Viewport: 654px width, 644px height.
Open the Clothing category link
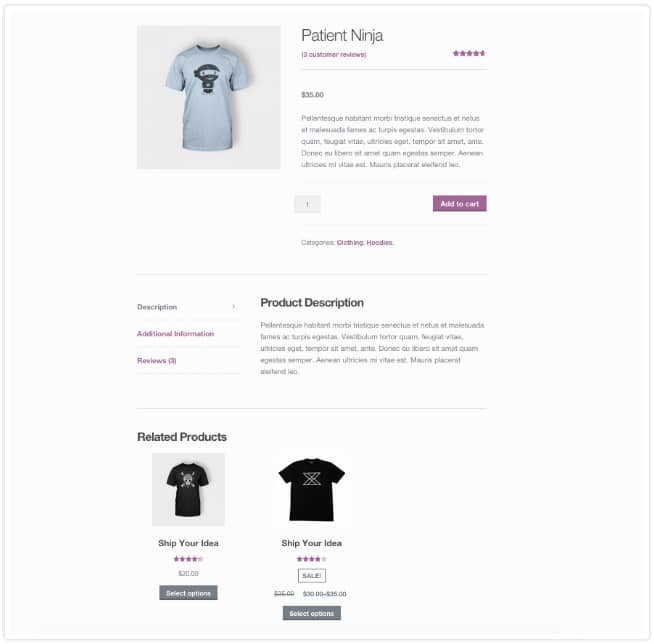pos(350,242)
